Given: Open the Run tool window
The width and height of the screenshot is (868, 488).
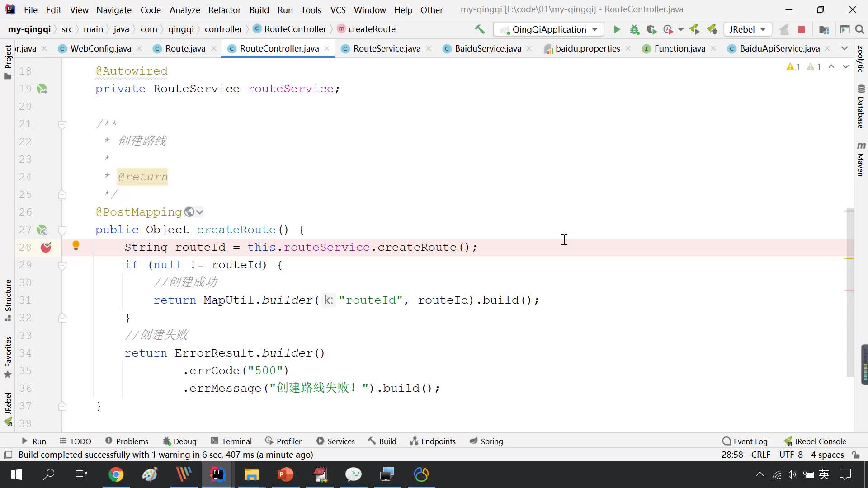Looking at the screenshot, I should 34,441.
